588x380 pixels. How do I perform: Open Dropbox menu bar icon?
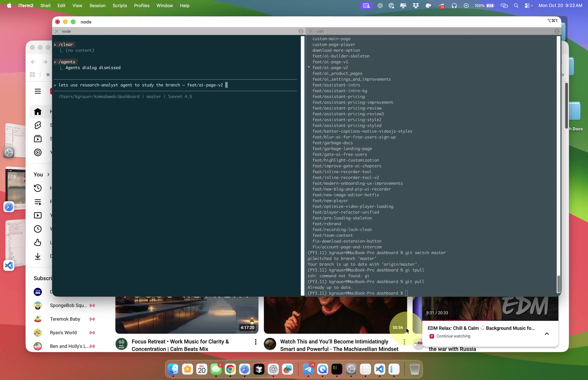[416, 5]
